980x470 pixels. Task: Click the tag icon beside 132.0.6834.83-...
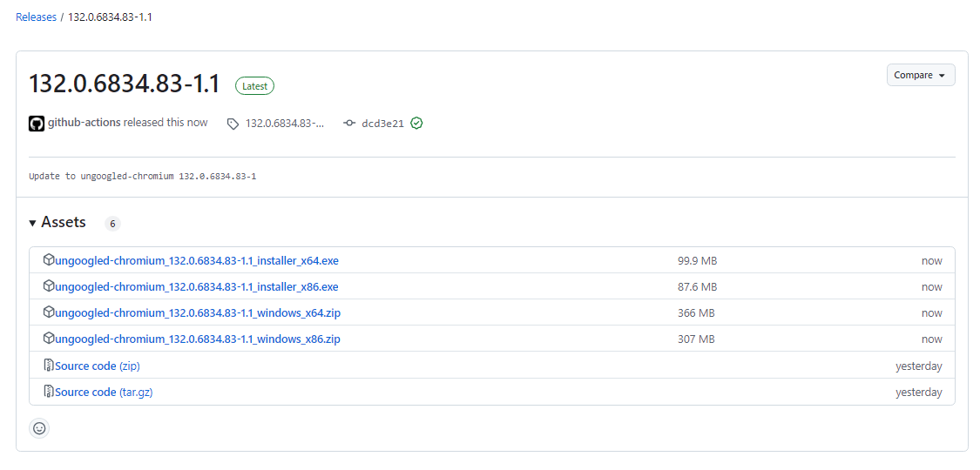coord(233,124)
